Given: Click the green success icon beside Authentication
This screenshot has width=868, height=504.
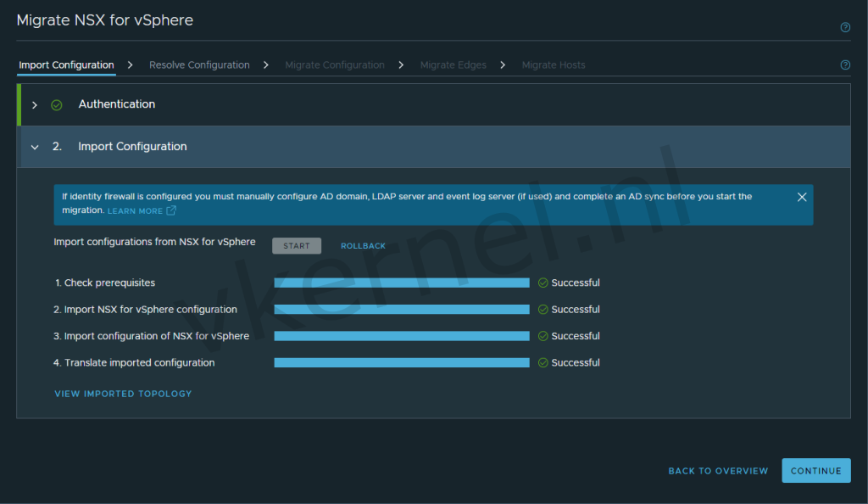Looking at the screenshot, I should click(x=56, y=104).
